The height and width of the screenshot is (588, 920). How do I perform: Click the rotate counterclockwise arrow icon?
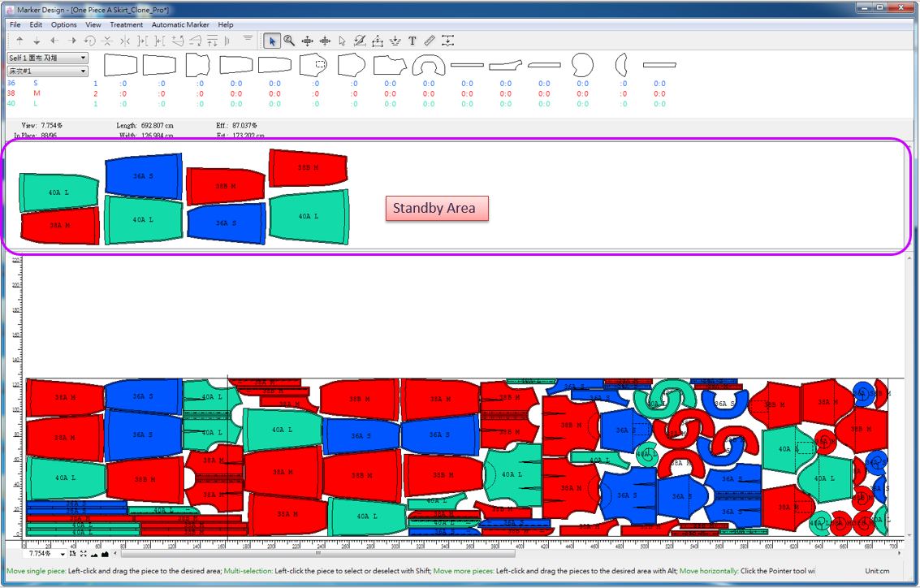pyautogui.click(x=89, y=41)
